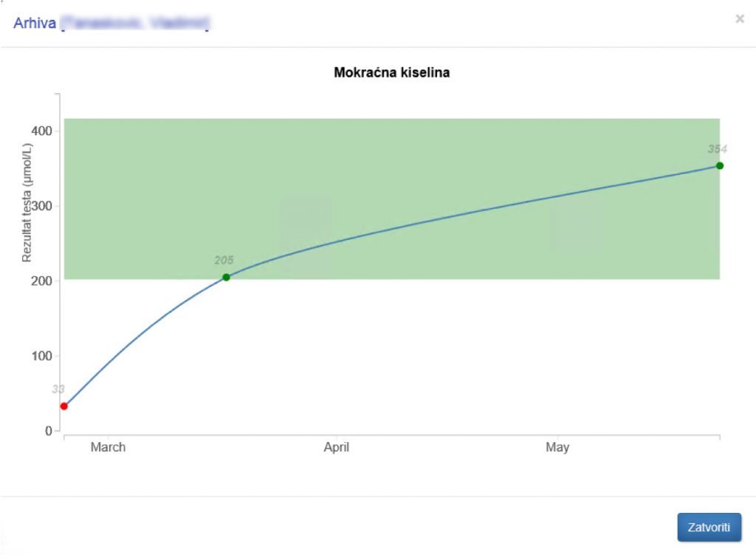
Task: Select the green data point at 354
Action: pyautogui.click(x=720, y=165)
